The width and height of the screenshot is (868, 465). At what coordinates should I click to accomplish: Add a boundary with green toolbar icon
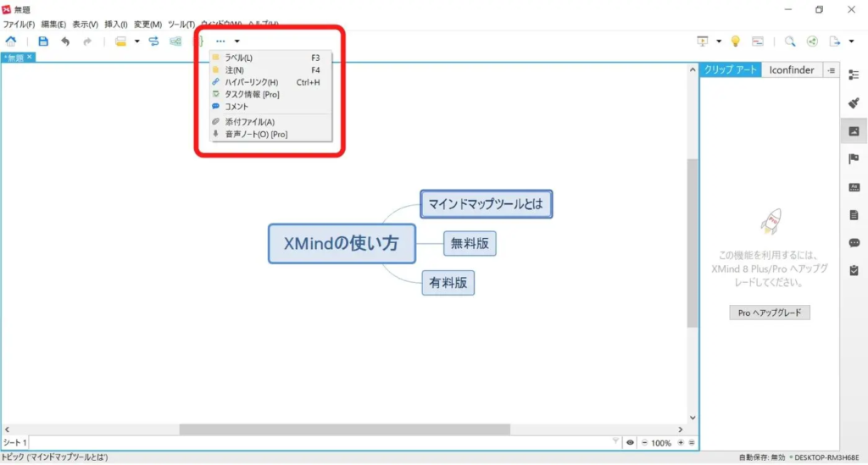(x=175, y=42)
